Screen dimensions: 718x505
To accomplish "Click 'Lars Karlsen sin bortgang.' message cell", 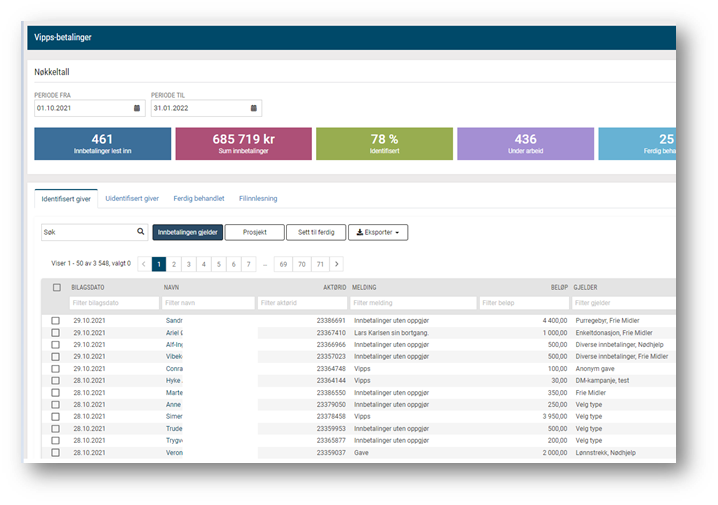I will click(392, 333).
